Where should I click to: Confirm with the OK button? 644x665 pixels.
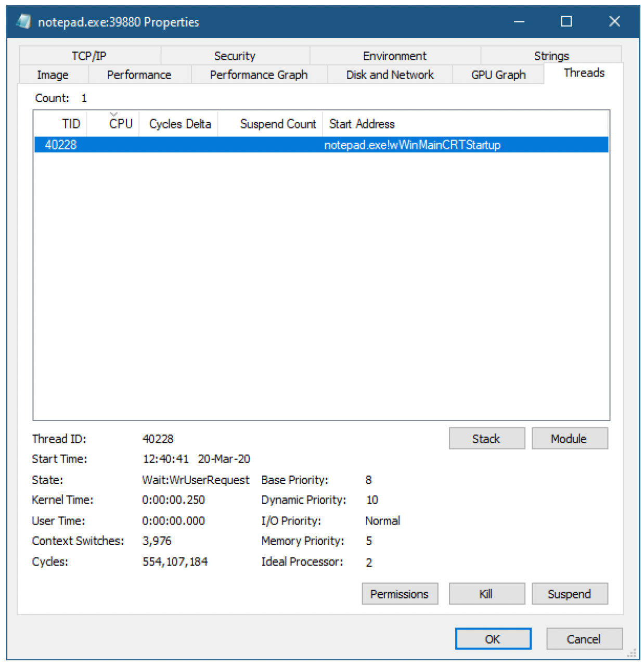pos(493,639)
